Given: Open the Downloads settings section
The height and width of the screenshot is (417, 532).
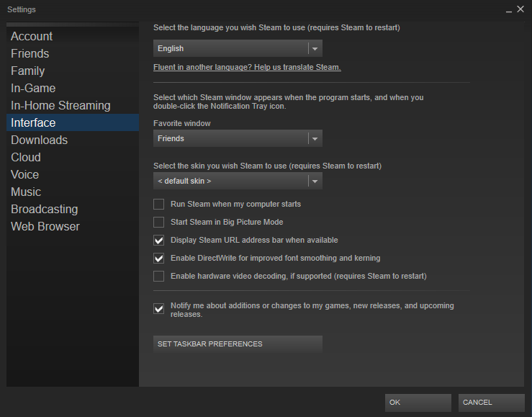Looking at the screenshot, I should click(73, 140).
